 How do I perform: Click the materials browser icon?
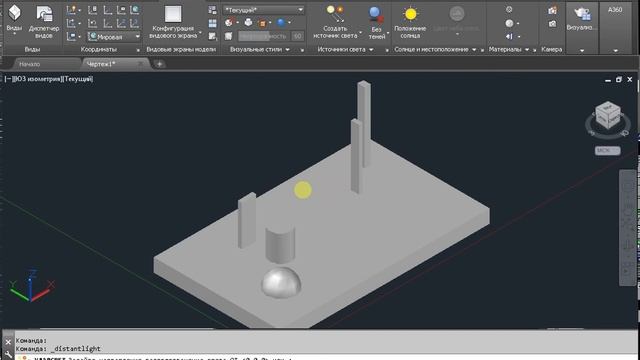[x=509, y=9]
